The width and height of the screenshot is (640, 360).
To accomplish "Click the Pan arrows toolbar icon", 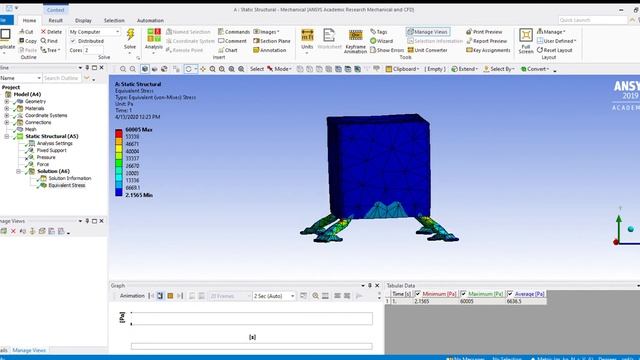I will 203,69.
